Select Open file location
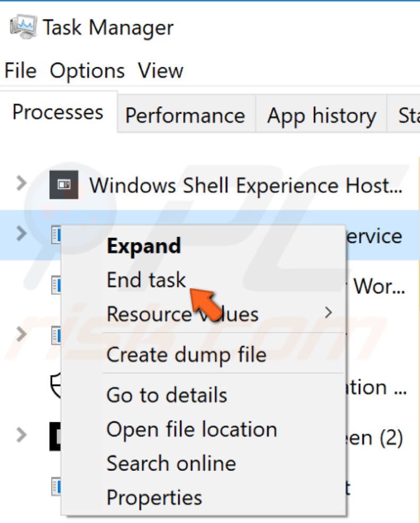This screenshot has width=420, height=523. 191,429
